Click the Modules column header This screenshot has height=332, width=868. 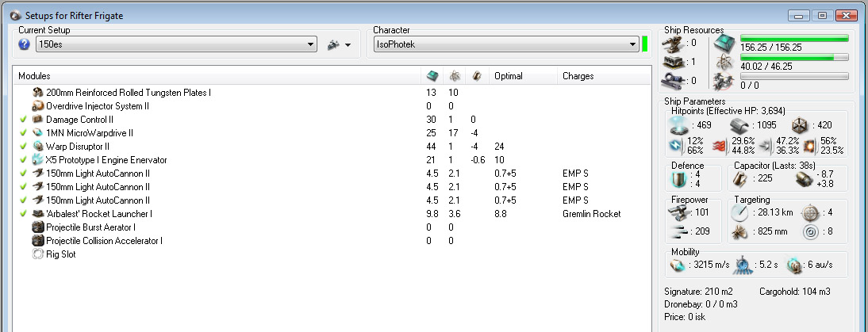[x=34, y=76]
